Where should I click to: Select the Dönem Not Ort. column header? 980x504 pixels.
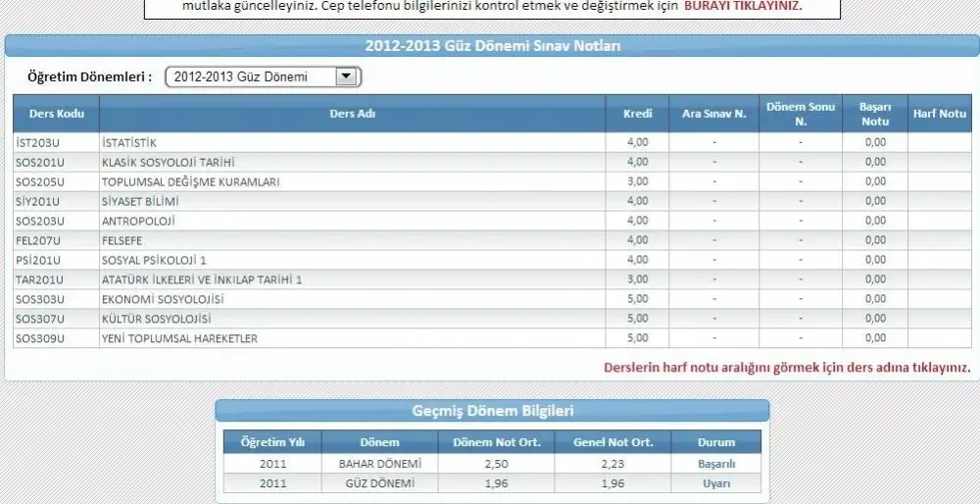(496, 442)
